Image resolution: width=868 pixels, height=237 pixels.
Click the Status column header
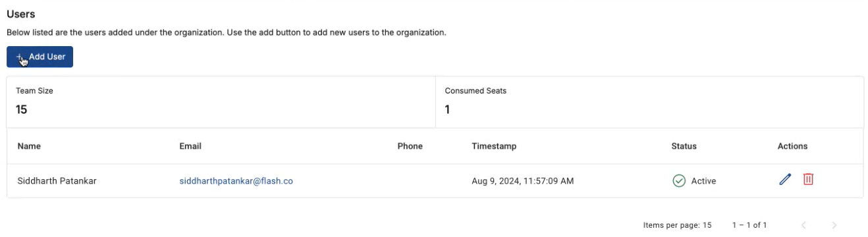tap(684, 146)
